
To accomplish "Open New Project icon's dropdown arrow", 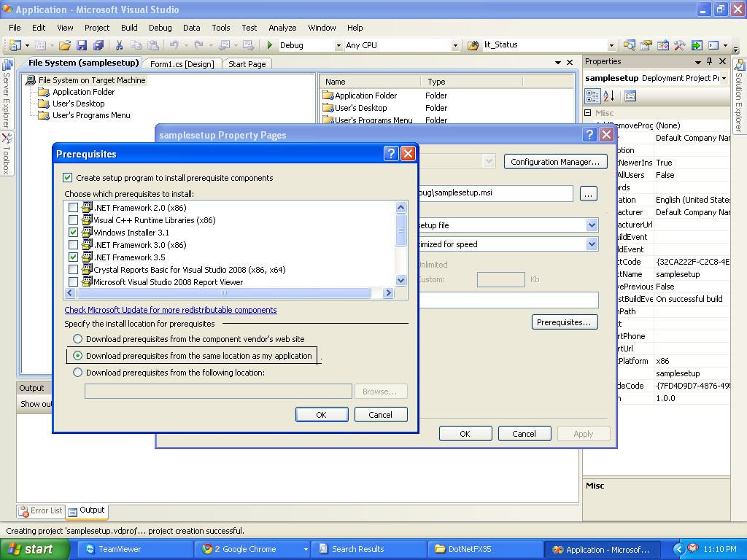I will pos(27,45).
